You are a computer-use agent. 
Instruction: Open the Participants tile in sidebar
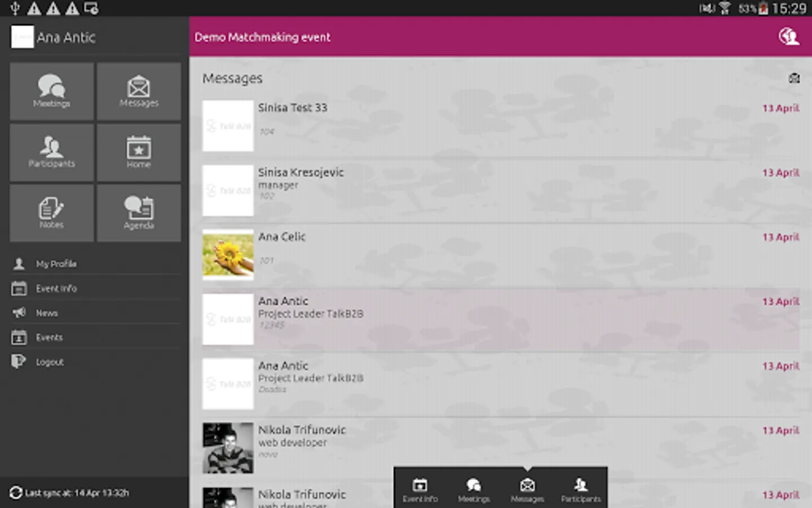pyautogui.click(x=52, y=152)
